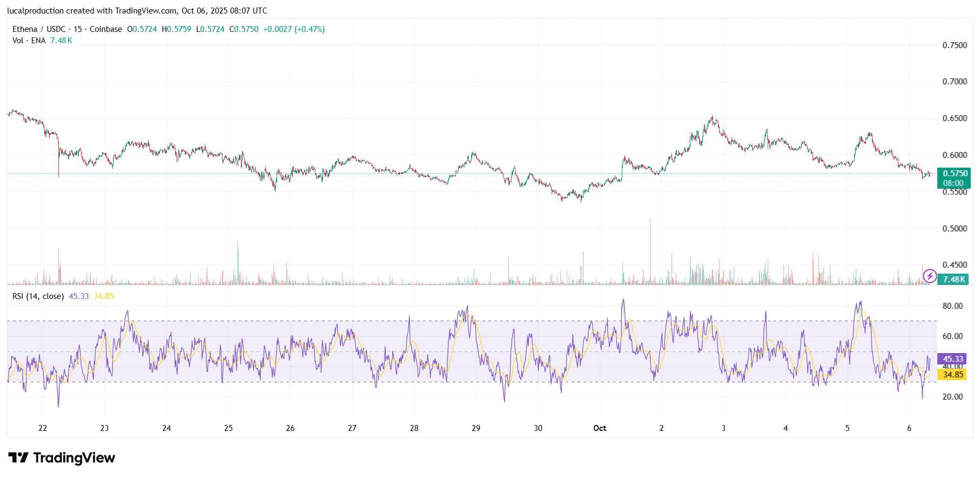Click the 0.6500 price scale label
Viewport: 980px width, 478px height.
point(955,118)
